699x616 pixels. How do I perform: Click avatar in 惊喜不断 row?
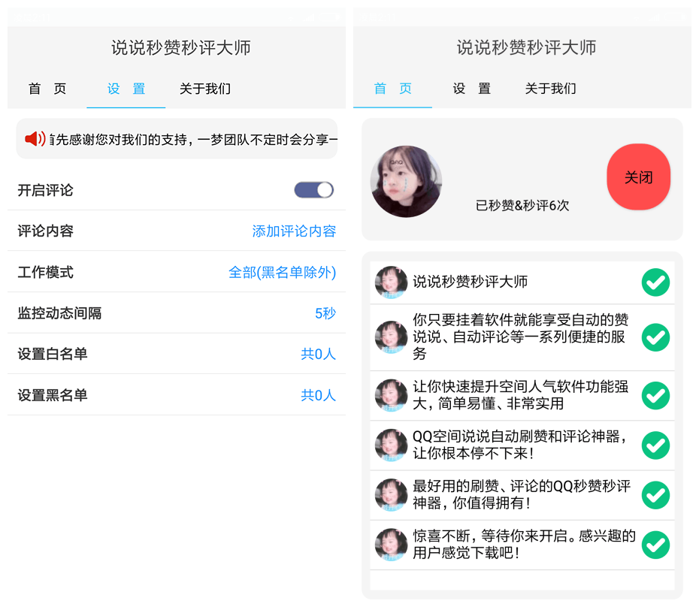click(391, 545)
